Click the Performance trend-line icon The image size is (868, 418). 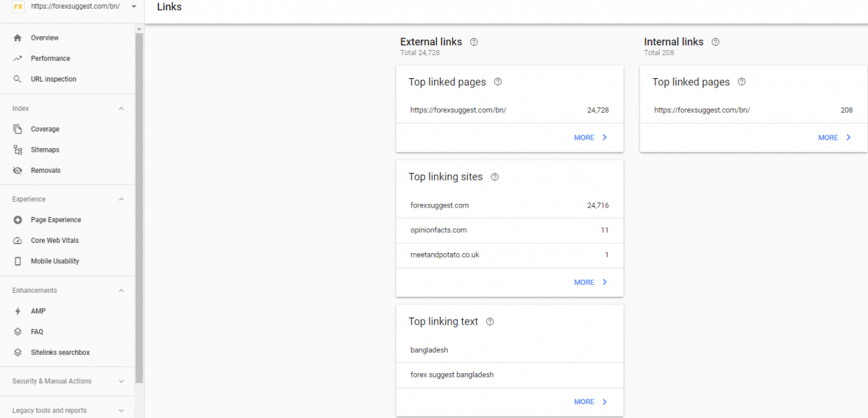17,59
